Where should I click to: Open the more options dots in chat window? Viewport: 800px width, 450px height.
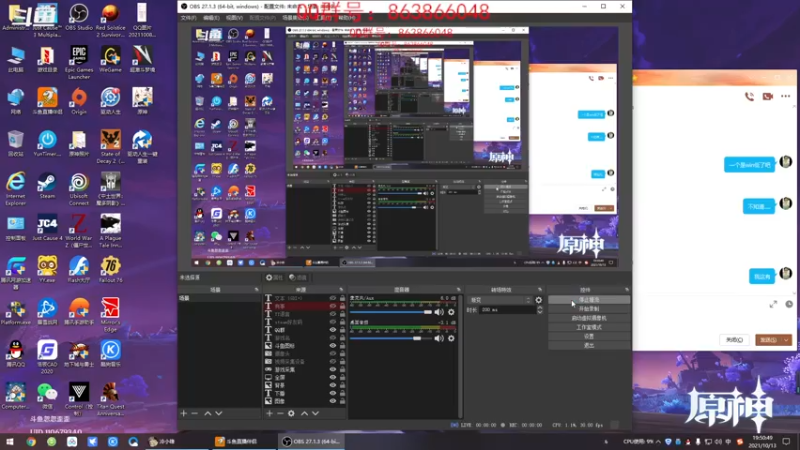point(785,96)
